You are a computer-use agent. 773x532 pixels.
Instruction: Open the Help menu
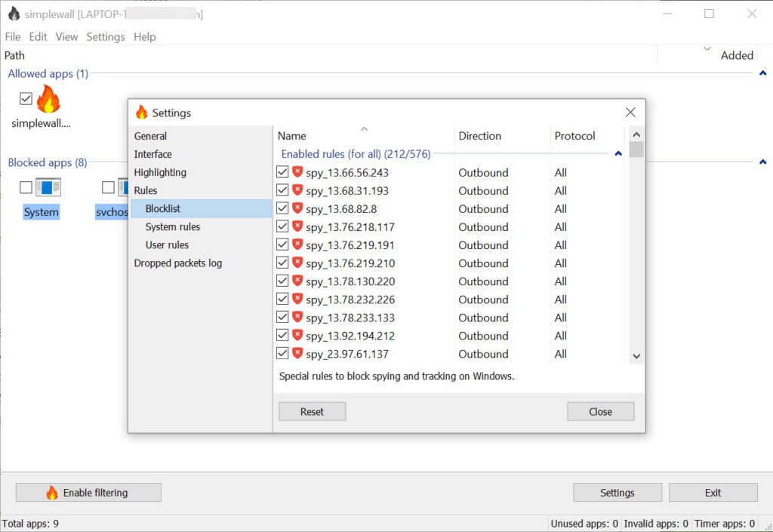(x=144, y=37)
